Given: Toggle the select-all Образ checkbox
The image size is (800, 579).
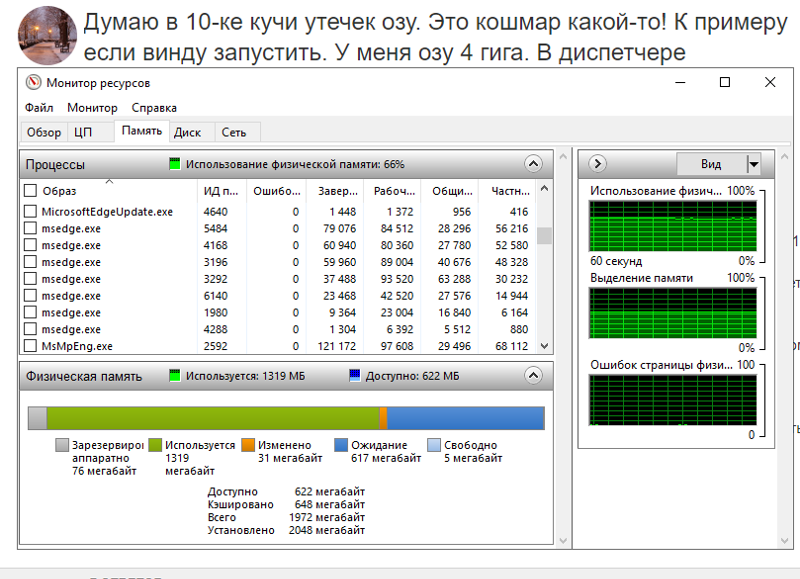Looking at the screenshot, I should click(x=30, y=191).
